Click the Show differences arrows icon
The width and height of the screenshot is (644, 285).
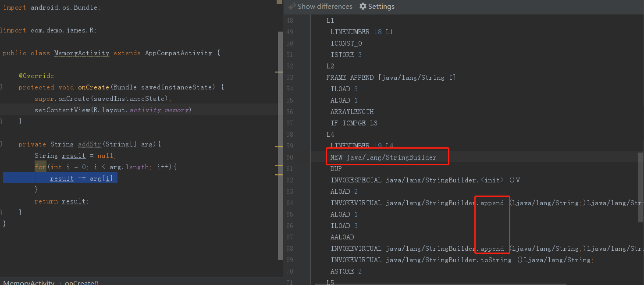tap(292, 7)
